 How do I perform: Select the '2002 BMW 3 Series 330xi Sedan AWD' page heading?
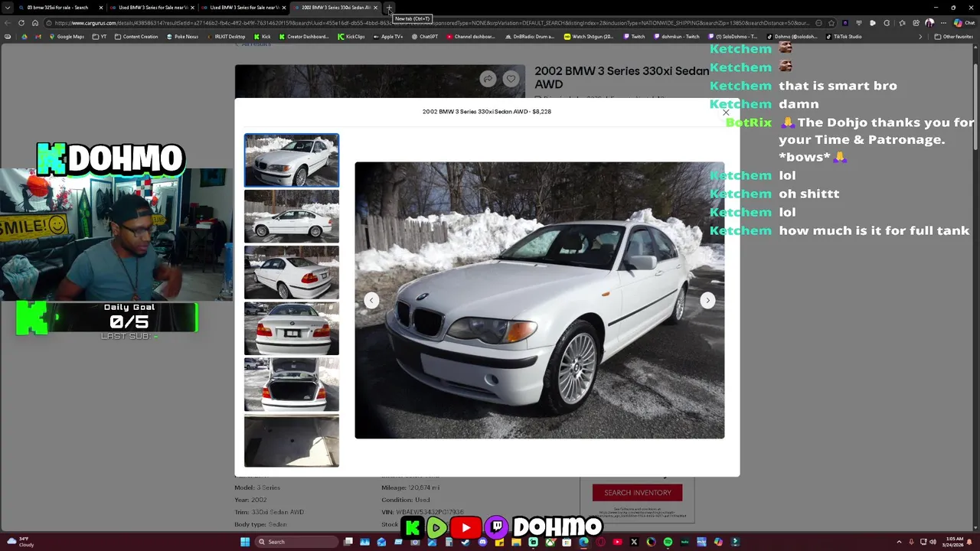pyautogui.click(x=622, y=77)
